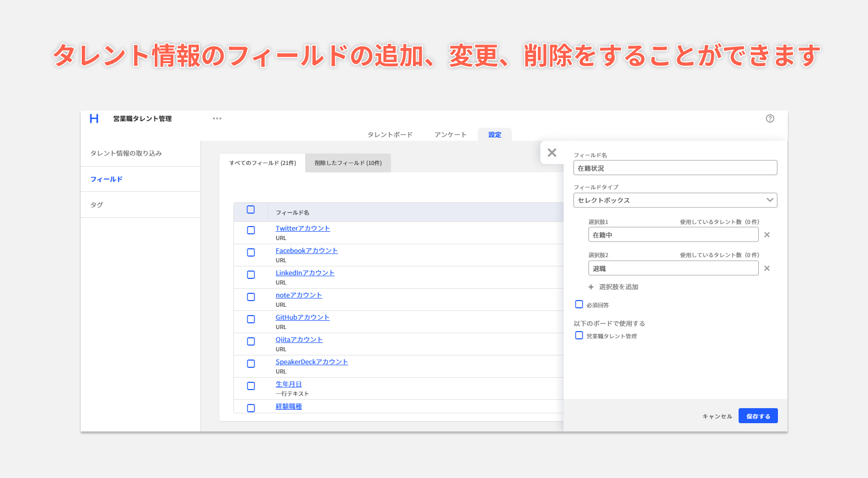Select the 設定 tab
This screenshot has width=868, height=478.
pos(495,135)
